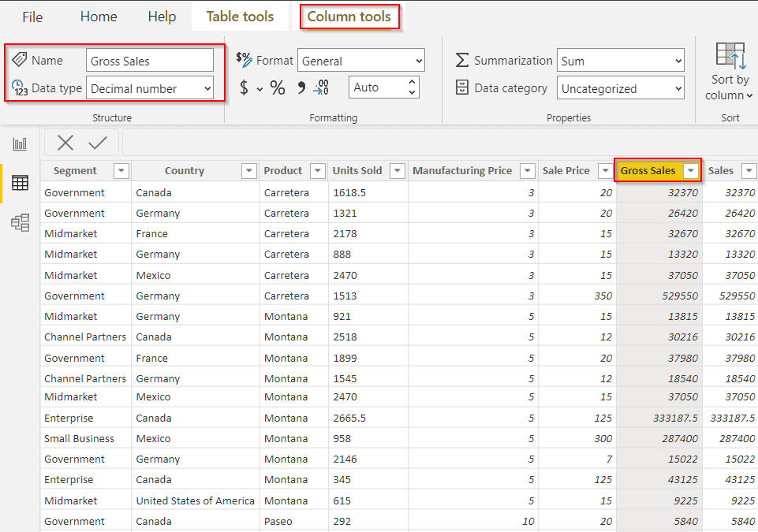The width and height of the screenshot is (758, 532).
Task: Open the File menu
Action: point(32,17)
